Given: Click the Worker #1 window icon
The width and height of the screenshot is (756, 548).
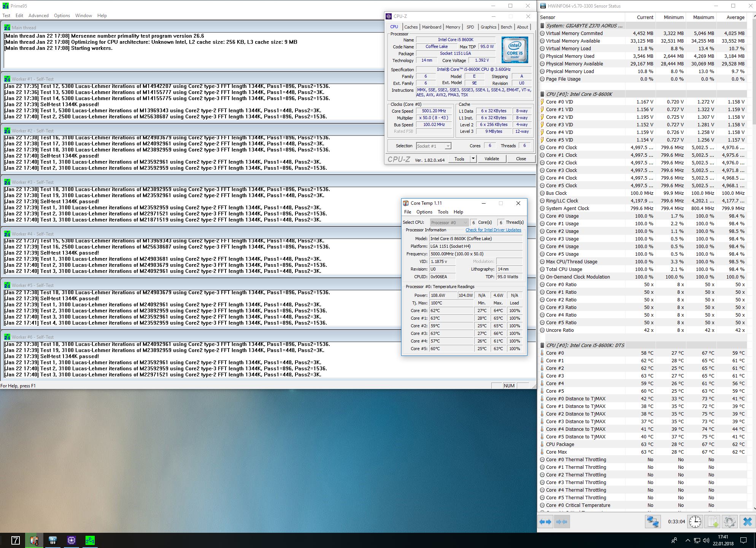Looking at the screenshot, I should pos(7,79).
